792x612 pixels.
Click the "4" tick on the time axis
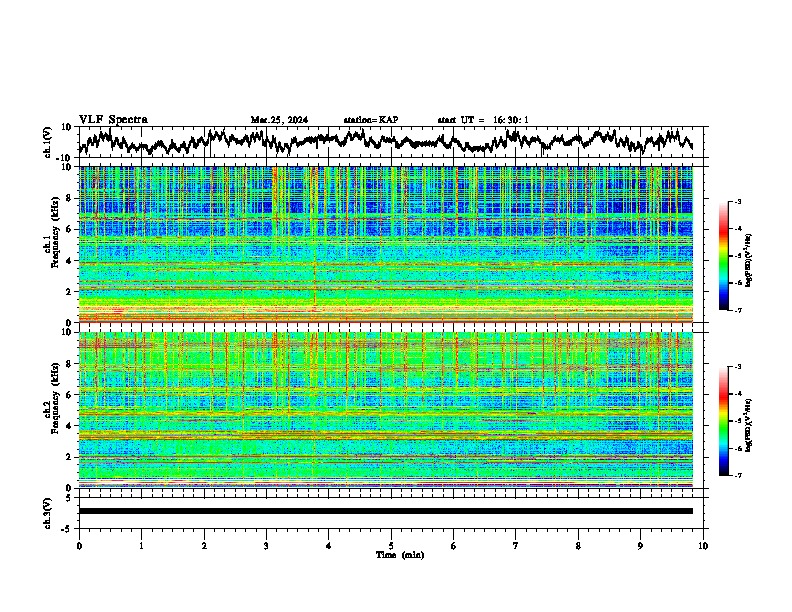(x=329, y=546)
